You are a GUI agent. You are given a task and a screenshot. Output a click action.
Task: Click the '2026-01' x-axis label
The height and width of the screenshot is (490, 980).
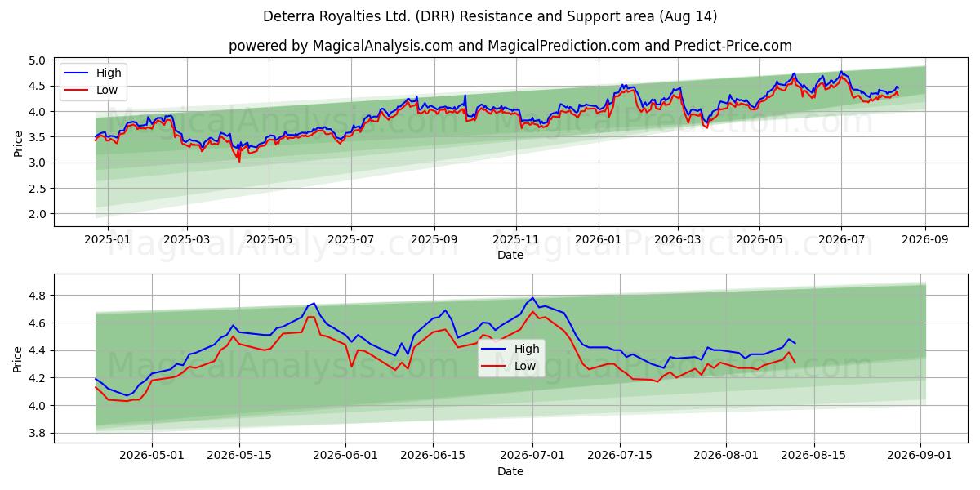pyautogui.click(x=599, y=241)
